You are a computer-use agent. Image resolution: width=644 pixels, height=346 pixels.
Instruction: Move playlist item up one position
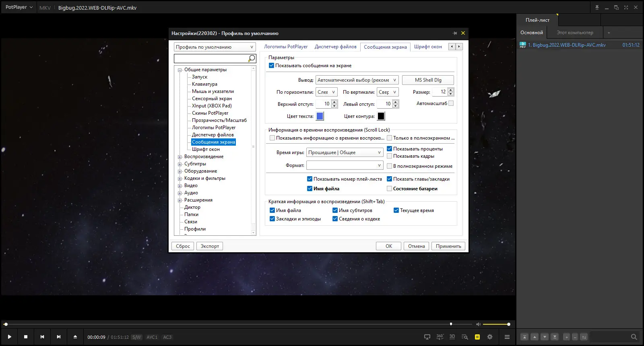(x=535, y=337)
